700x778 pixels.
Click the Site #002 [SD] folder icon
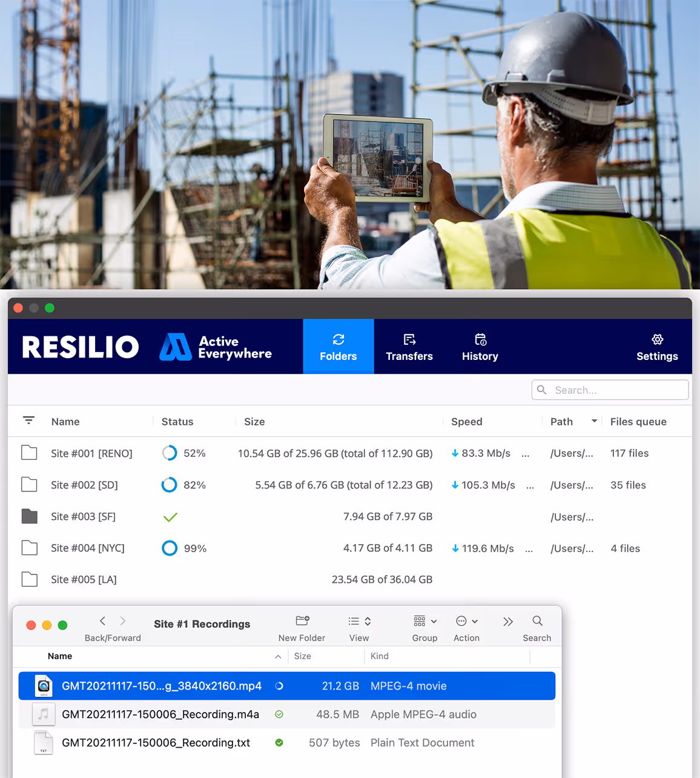(29, 485)
